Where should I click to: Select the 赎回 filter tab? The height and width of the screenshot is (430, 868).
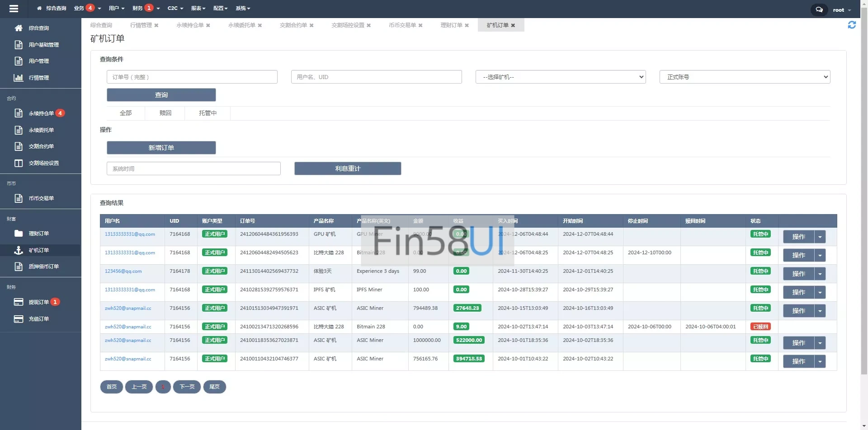165,113
